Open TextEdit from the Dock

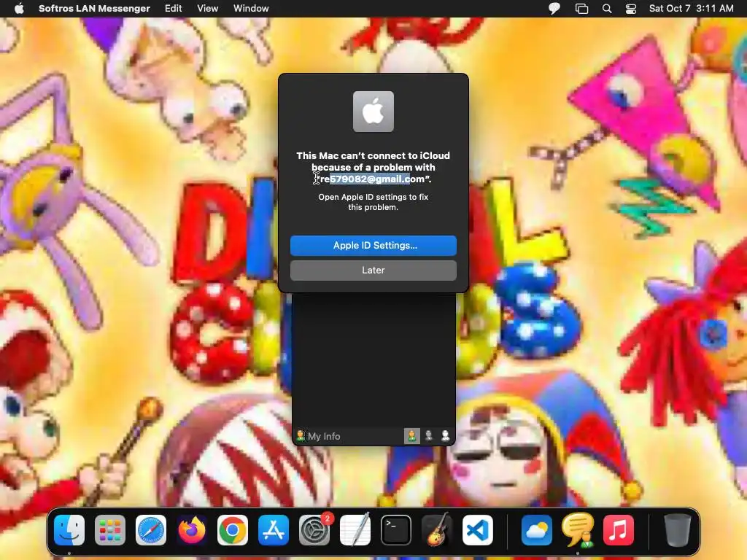[355, 529]
